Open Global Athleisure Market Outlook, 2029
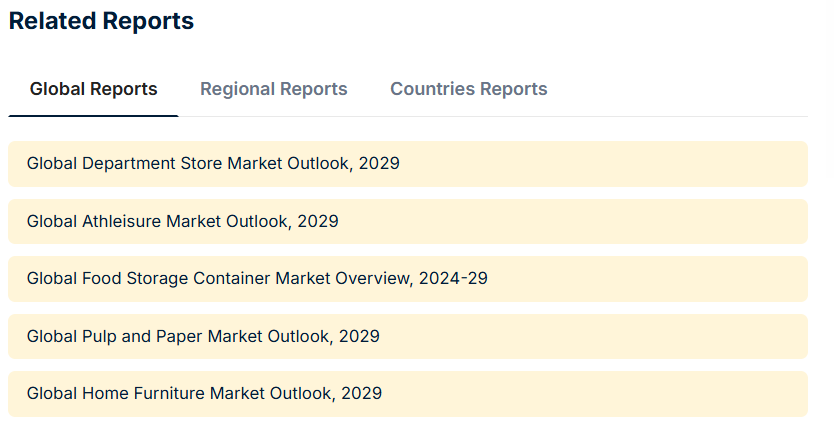The width and height of the screenshot is (834, 430). point(408,221)
